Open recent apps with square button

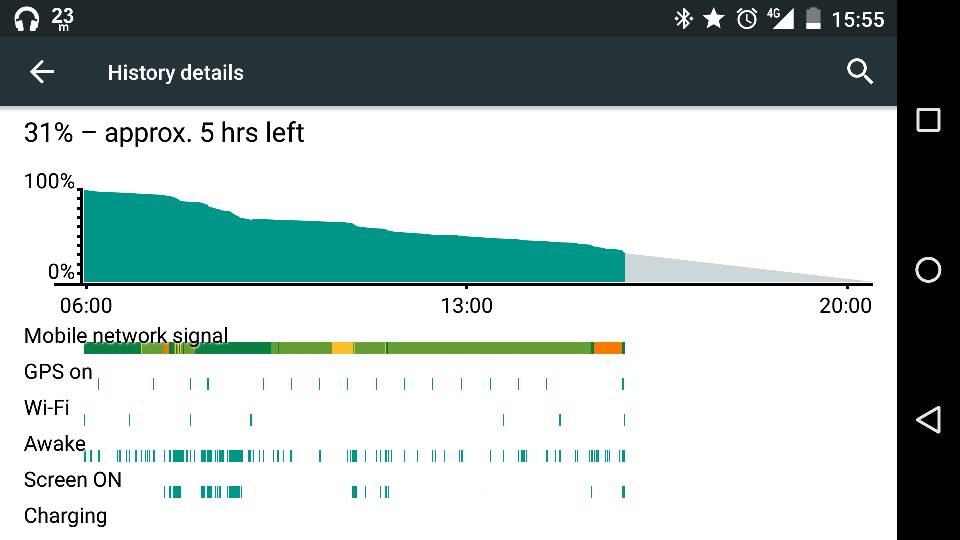928,120
